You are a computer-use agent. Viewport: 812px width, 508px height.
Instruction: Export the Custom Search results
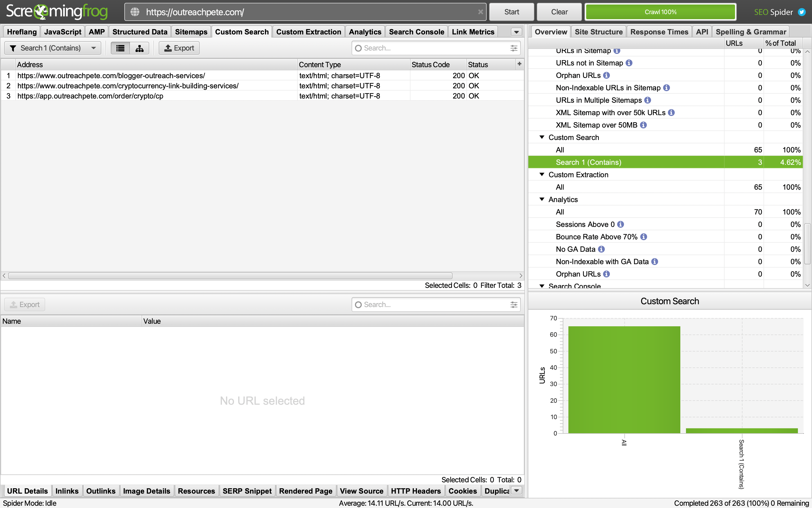pyautogui.click(x=179, y=48)
